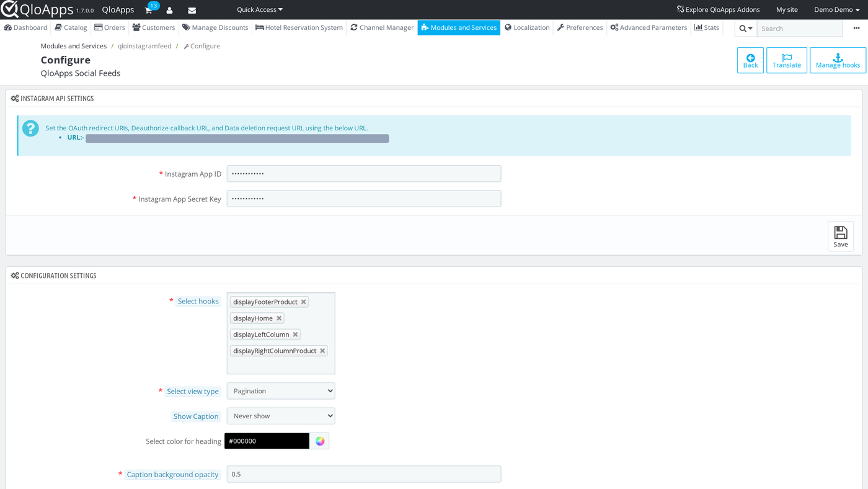Go to the Dashboard menu
This screenshot has width=868, height=489.
tap(25, 28)
